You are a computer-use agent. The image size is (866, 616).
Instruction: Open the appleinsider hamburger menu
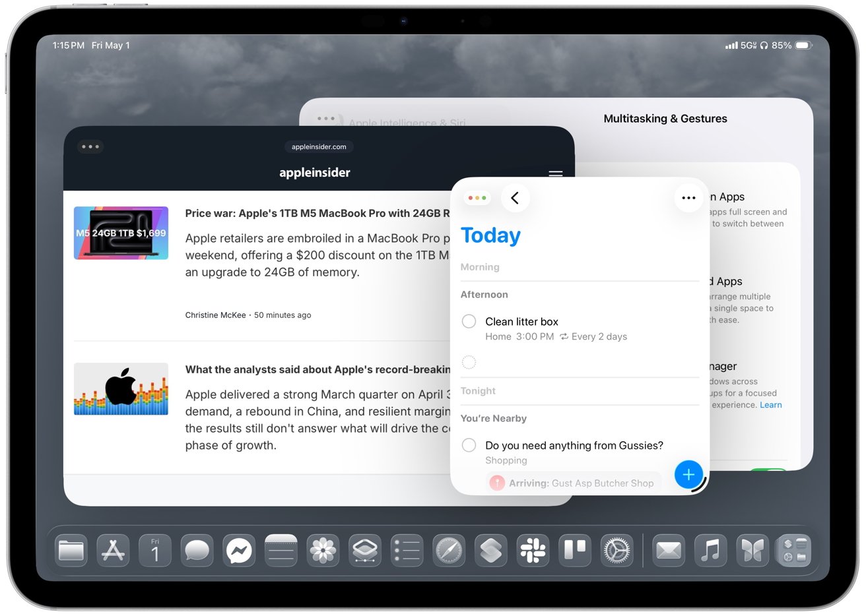(556, 173)
